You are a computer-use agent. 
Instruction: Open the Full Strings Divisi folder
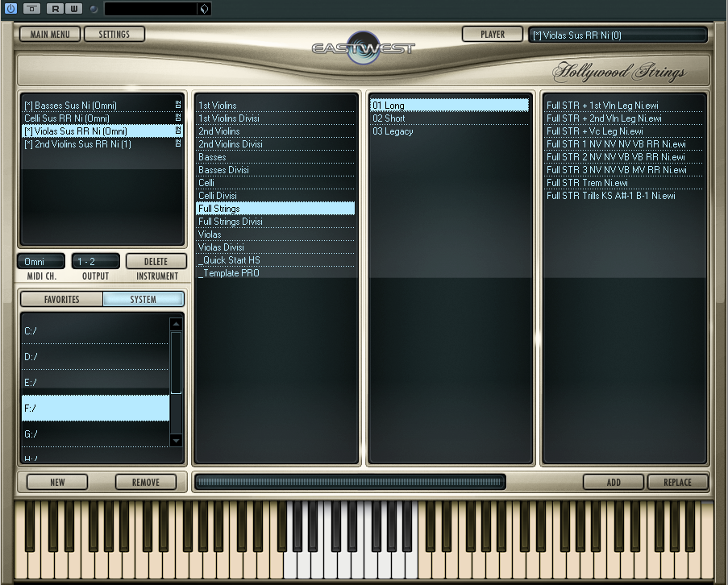(x=276, y=222)
